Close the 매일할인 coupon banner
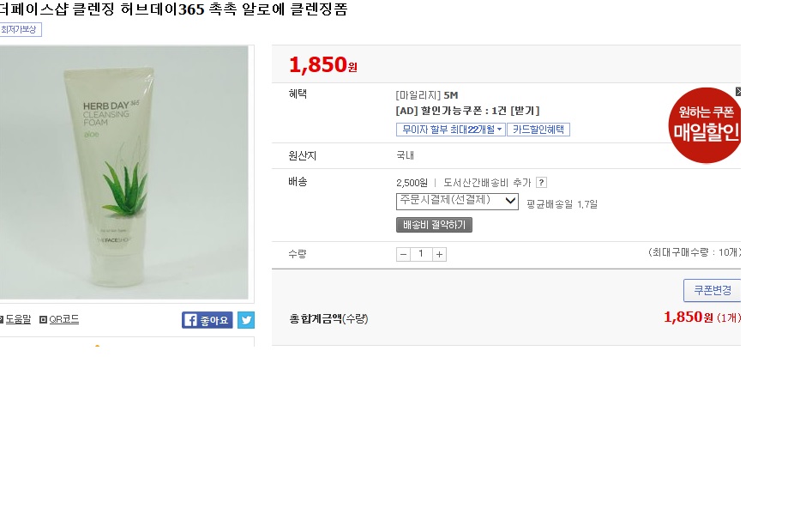 pyautogui.click(x=737, y=92)
